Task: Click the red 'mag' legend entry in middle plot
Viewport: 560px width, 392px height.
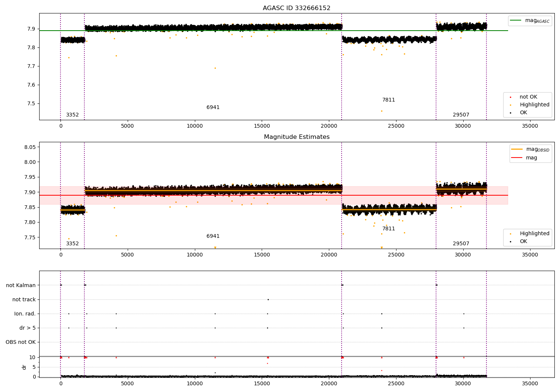Action: tap(525, 158)
